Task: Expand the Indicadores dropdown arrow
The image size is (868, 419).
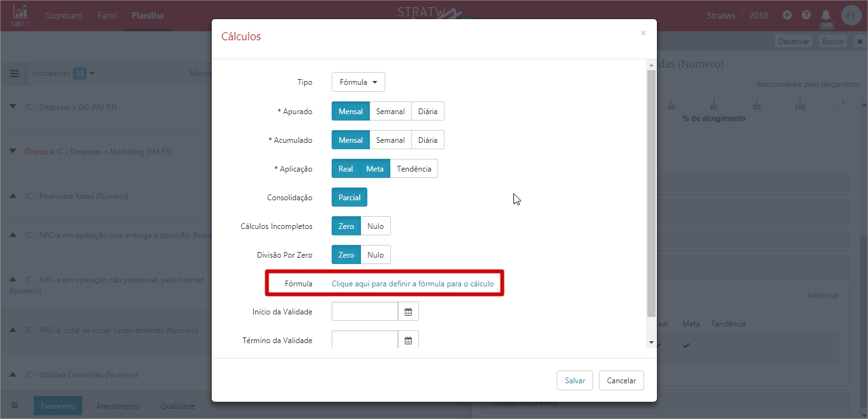Action: click(92, 73)
